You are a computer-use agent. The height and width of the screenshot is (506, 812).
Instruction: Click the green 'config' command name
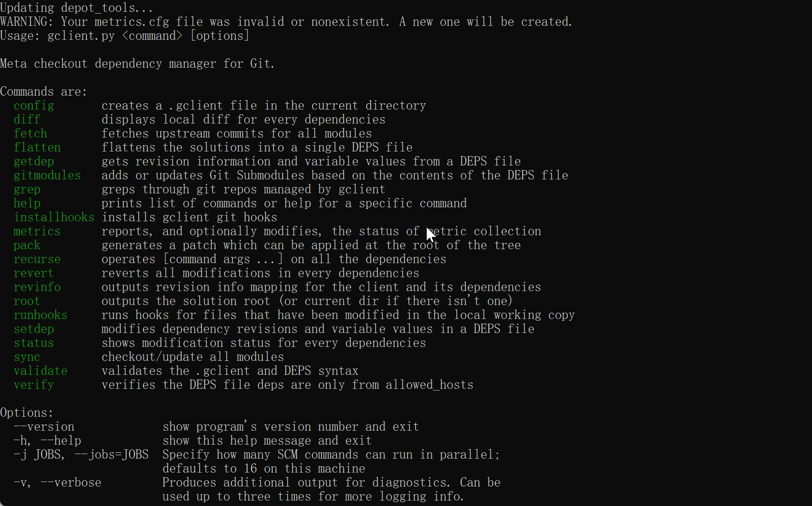pyautogui.click(x=34, y=106)
